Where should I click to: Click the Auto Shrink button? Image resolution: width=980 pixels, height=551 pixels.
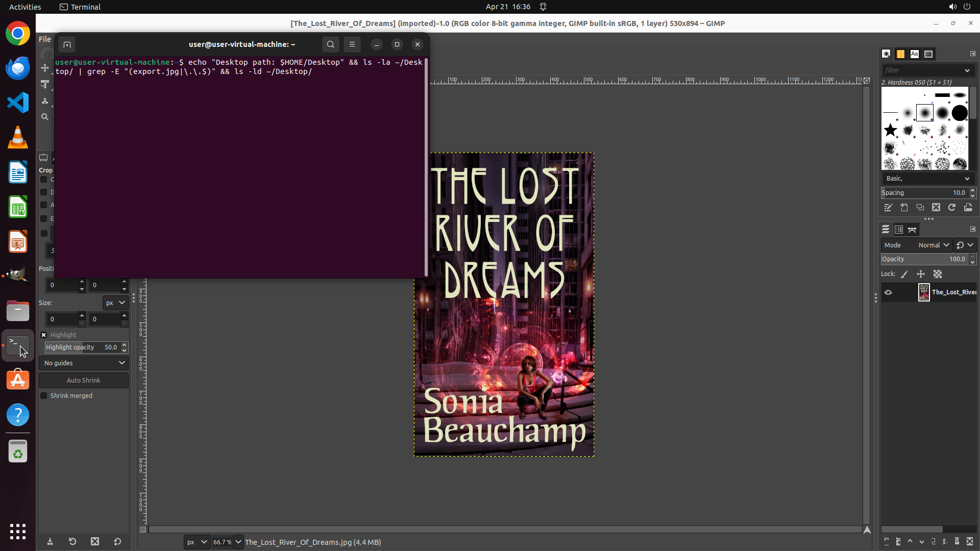(x=84, y=381)
